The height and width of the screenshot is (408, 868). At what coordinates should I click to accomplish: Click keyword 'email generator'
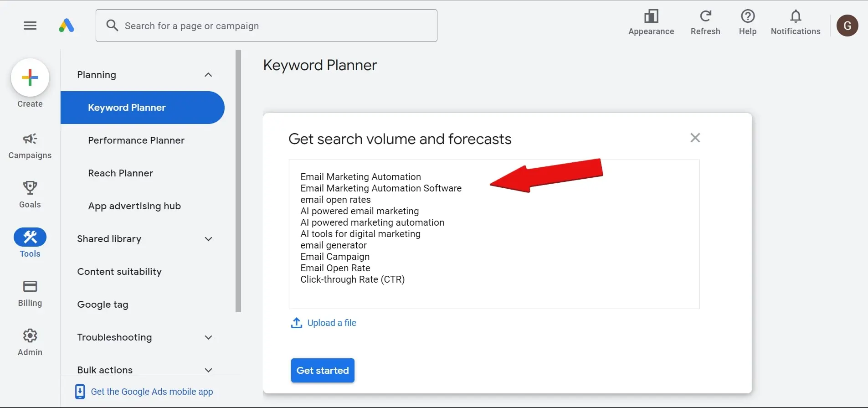[334, 245]
